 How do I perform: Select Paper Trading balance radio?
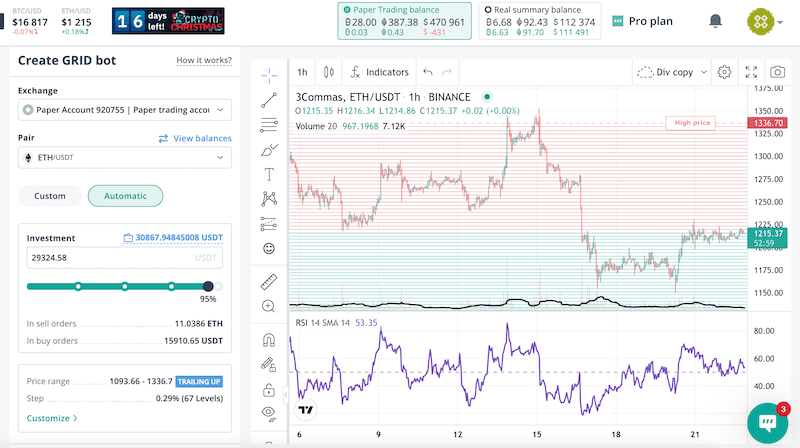point(347,10)
